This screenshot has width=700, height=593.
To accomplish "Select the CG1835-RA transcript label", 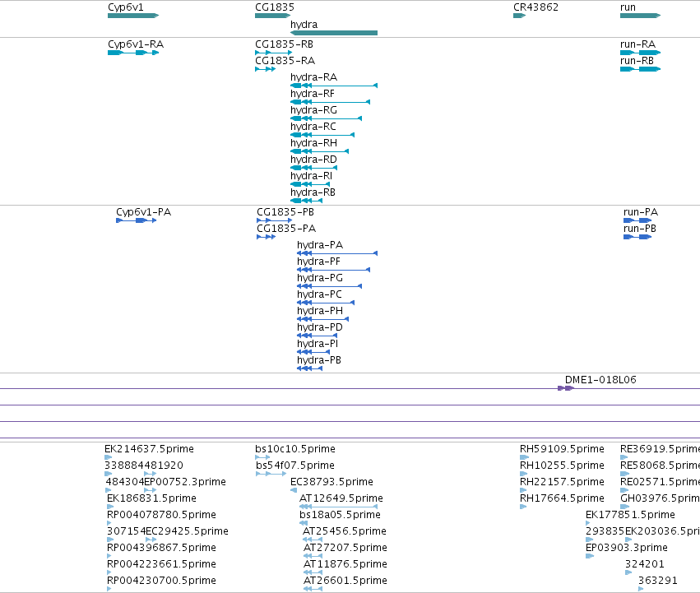I will pyautogui.click(x=285, y=61).
